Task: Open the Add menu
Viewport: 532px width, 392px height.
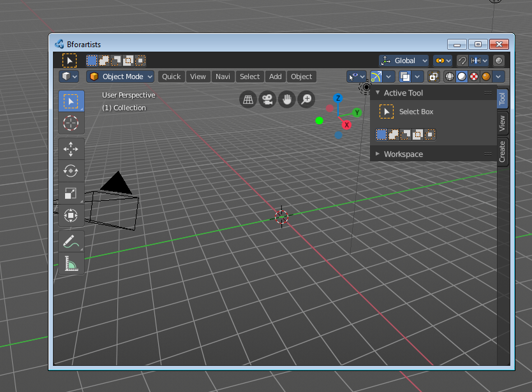Action: coord(275,76)
